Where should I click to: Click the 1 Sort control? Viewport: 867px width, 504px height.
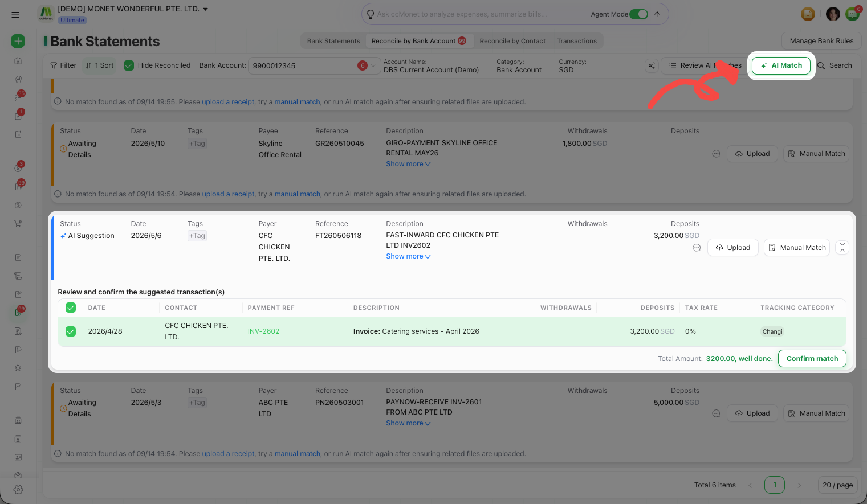pos(99,65)
